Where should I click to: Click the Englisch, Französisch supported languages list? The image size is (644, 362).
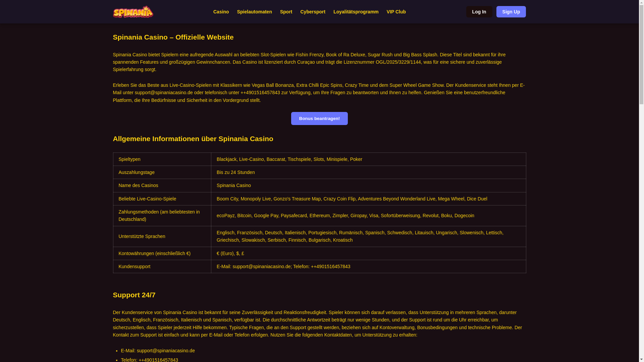coord(368,236)
